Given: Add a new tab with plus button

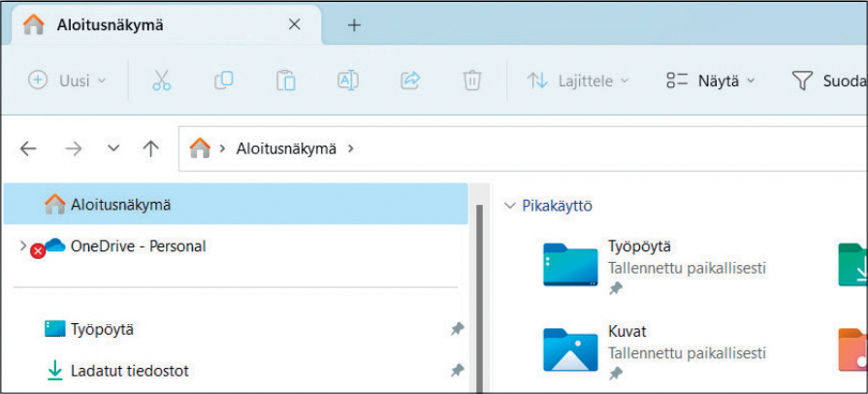Looking at the screenshot, I should coord(354,25).
